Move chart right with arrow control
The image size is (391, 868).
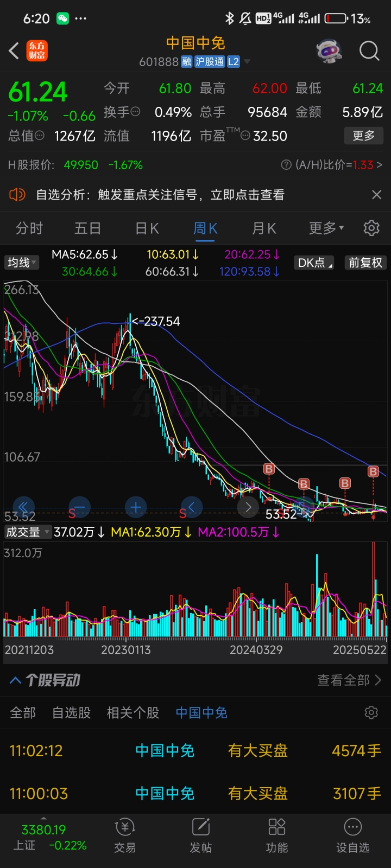pyautogui.click(x=248, y=508)
